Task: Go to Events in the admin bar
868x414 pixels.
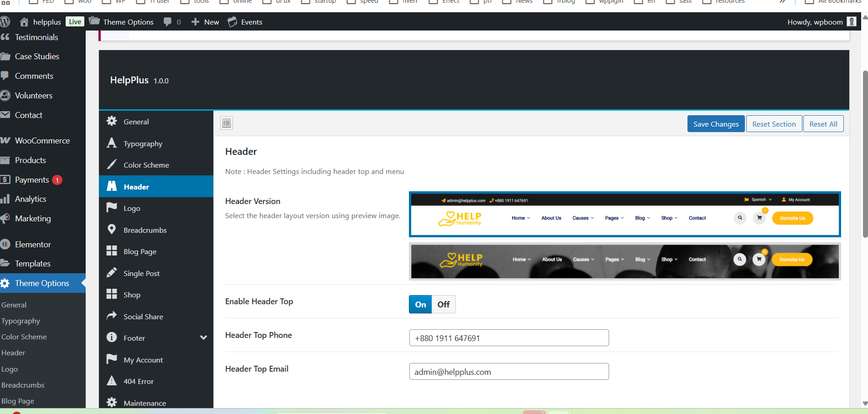Action: (x=251, y=21)
